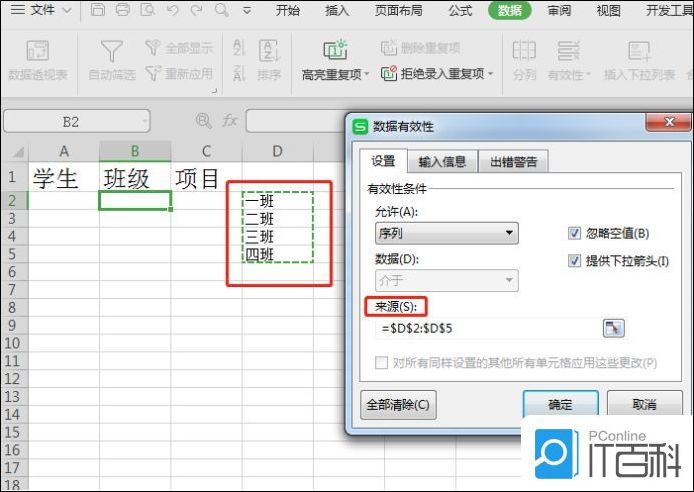Click 重新应用 filter icon
Viewport: 694px width, 492px height.
pyautogui.click(x=153, y=73)
